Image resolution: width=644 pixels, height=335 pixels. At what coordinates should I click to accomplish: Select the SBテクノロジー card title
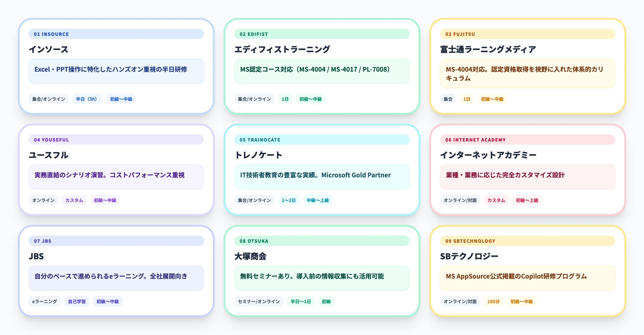469,256
